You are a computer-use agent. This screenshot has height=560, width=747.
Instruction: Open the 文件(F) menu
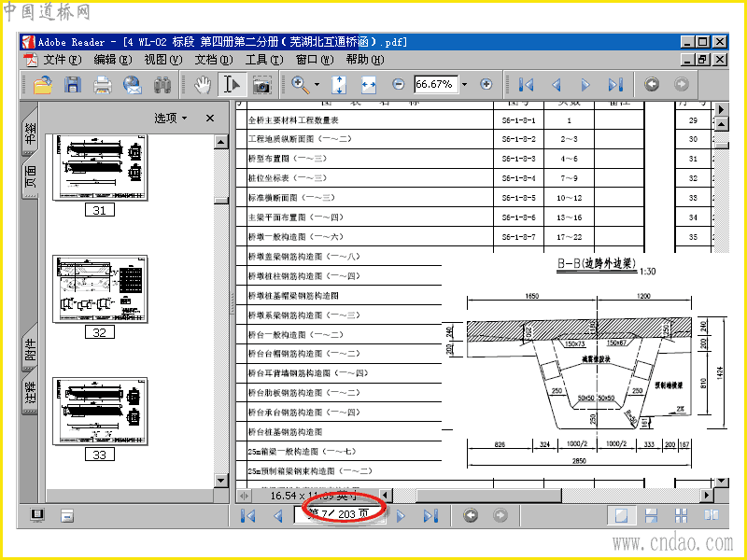click(62, 60)
